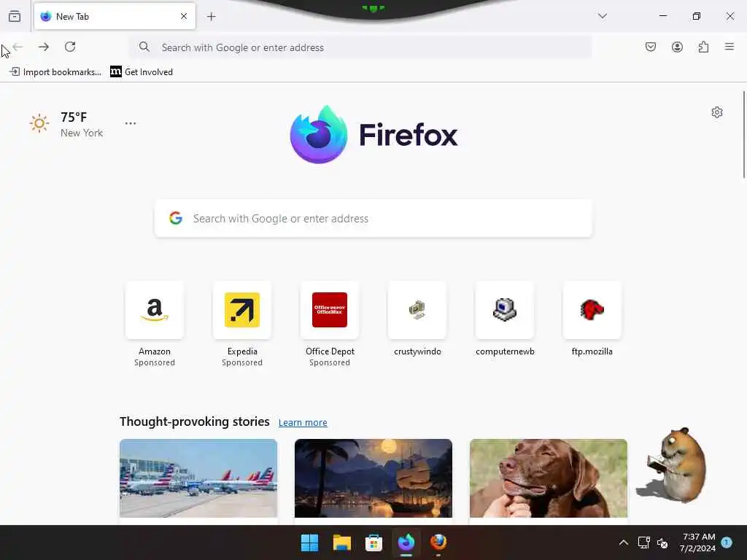Open the Windows Start button
This screenshot has width=747, height=560.
[309, 542]
